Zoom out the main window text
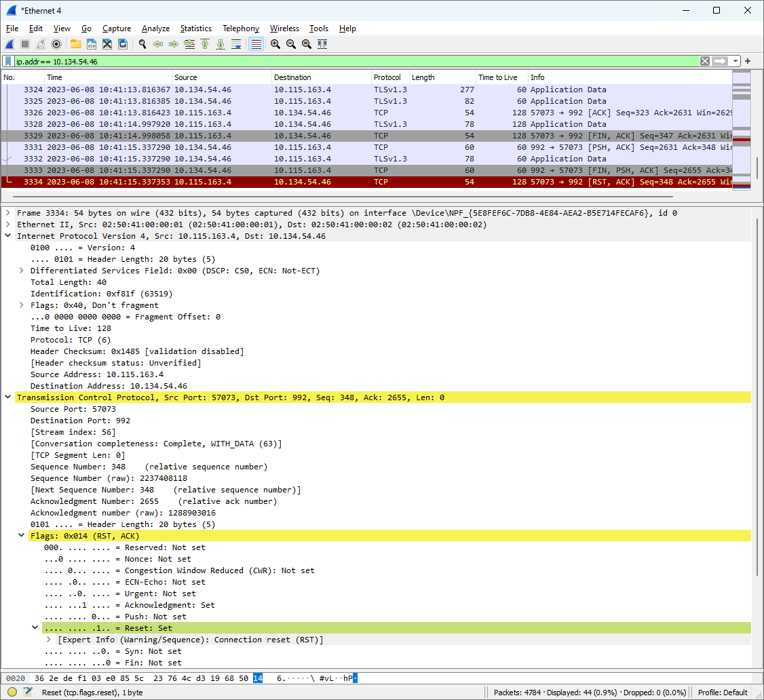 coord(291,44)
